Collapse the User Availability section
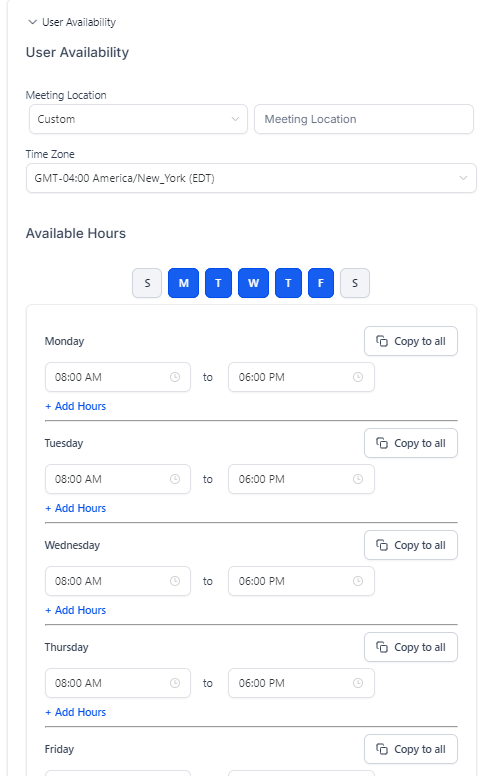Screen dimensions: 489x776 pyautogui.click(x=72, y=22)
